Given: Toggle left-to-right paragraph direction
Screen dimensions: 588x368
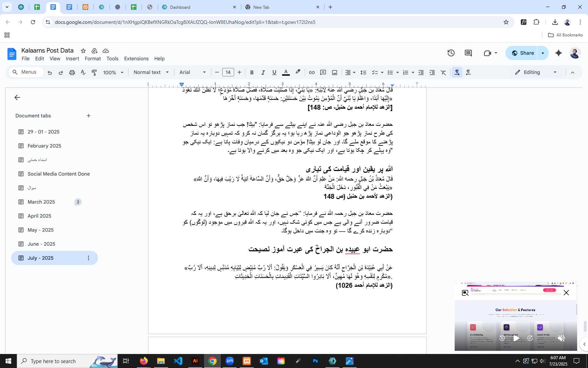Looking at the screenshot, I should pyautogui.click(x=457, y=73).
